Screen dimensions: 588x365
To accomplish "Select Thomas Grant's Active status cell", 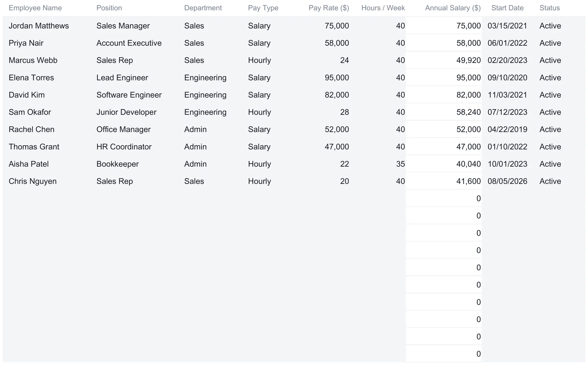I will click(550, 147).
